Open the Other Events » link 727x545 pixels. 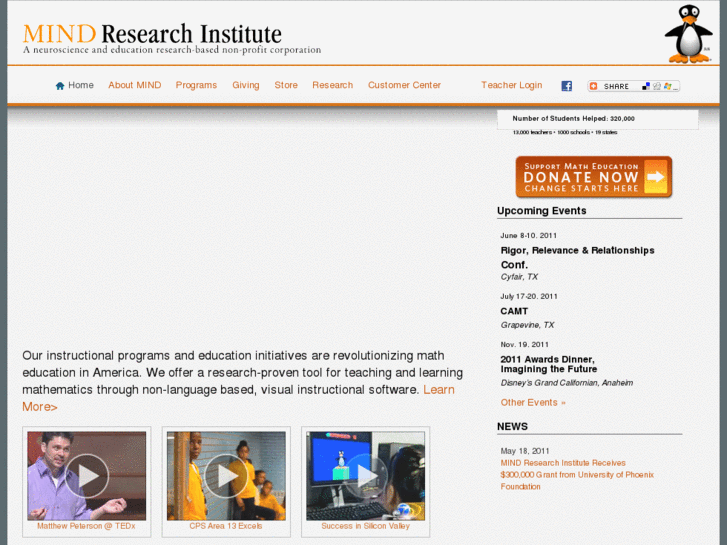coord(533,403)
